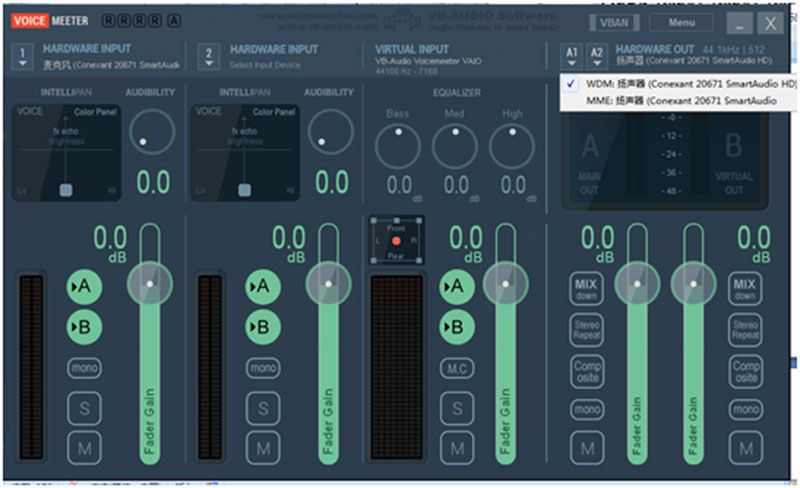Expand the A2 hardware output selector

[x=596, y=56]
